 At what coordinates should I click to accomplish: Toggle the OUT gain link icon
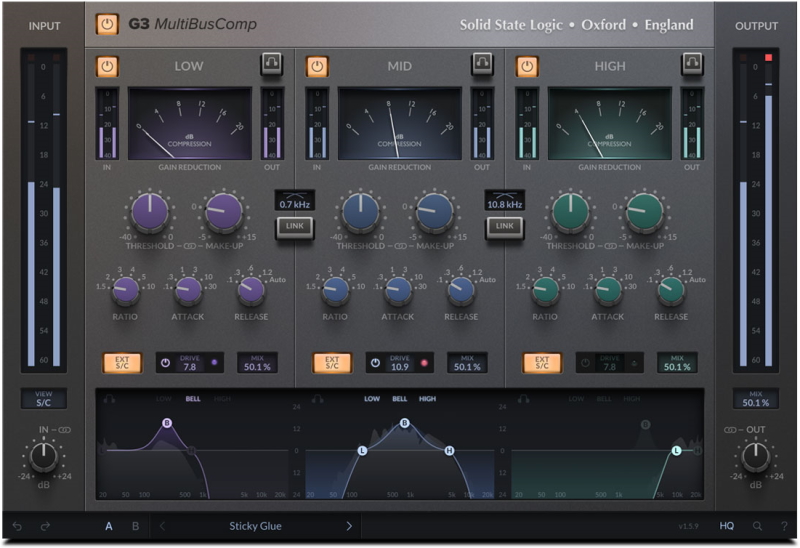point(730,430)
